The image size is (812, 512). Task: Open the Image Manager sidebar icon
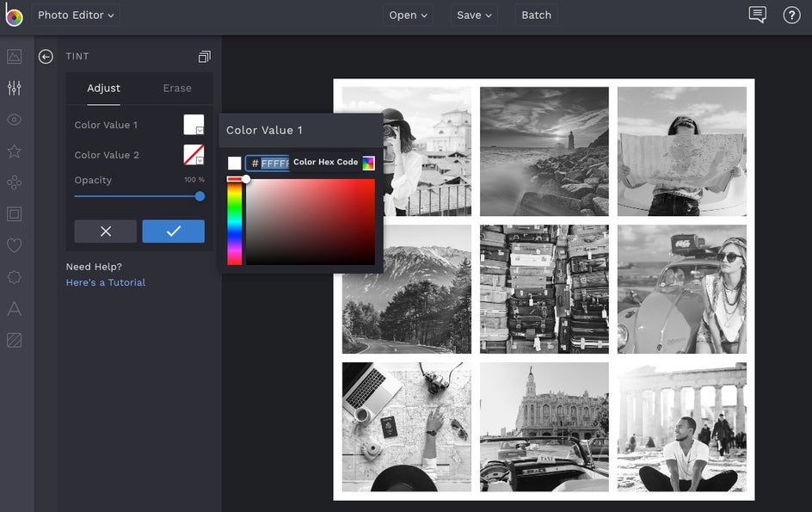(x=14, y=56)
